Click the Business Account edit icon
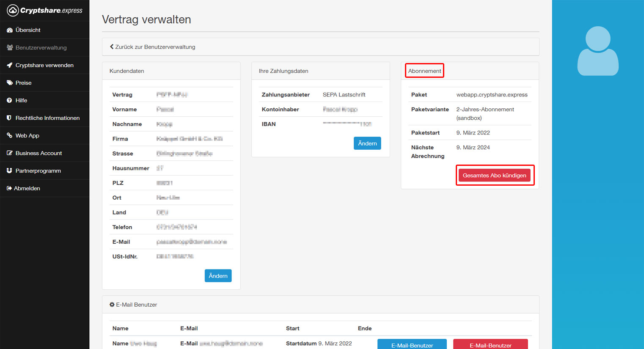This screenshot has width=644, height=349. click(10, 153)
